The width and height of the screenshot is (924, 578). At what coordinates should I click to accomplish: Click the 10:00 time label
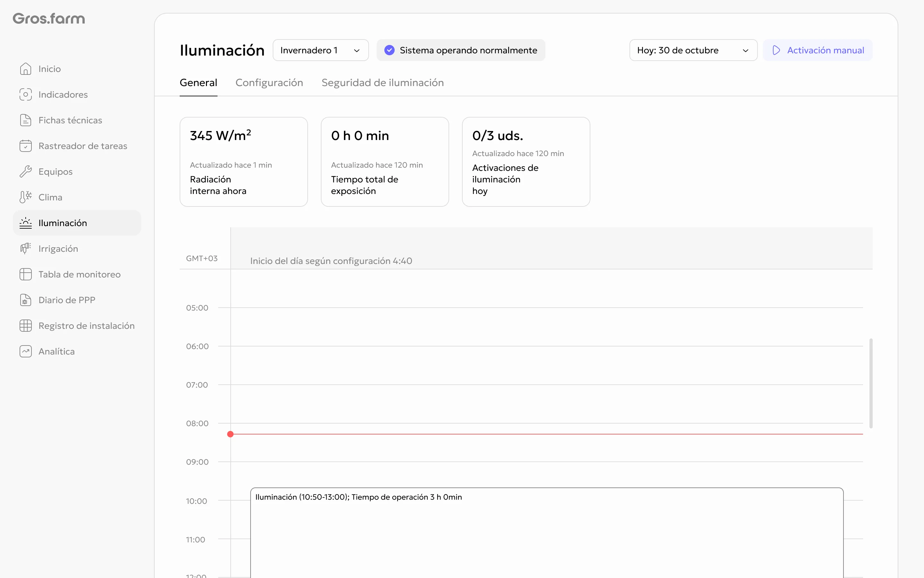(197, 501)
